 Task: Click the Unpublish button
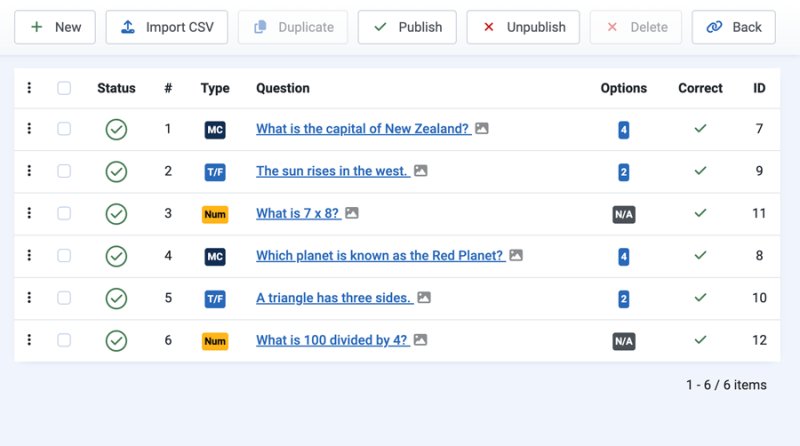[523, 27]
